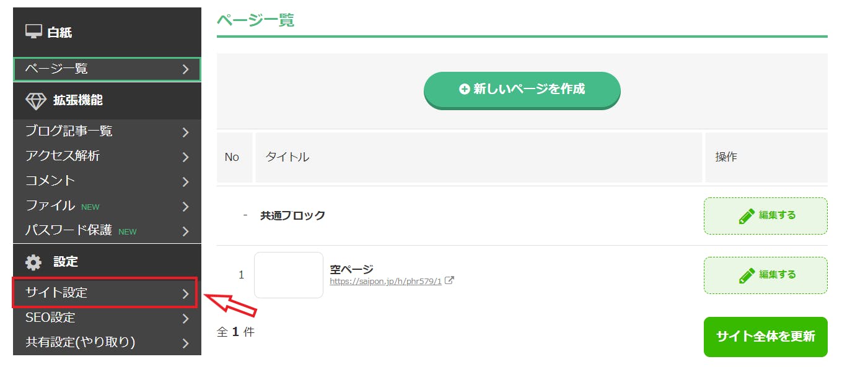Image resolution: width=868 pixels, height=367 pixels.
Task: Click the external link icon after page URL
Action: click(x=450, y=280)
